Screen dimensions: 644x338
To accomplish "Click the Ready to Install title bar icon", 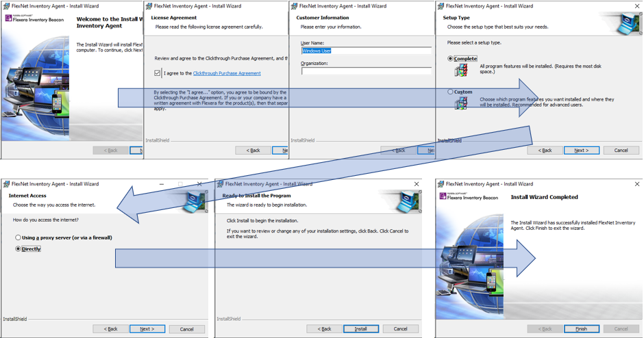I will (220, 184).
